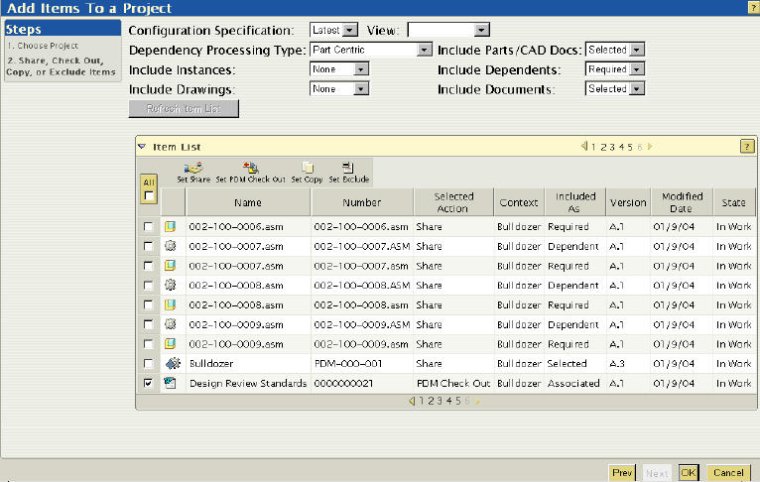Click CAD doc icon for 002-100-0007.asm Required row

pos(170,266)
